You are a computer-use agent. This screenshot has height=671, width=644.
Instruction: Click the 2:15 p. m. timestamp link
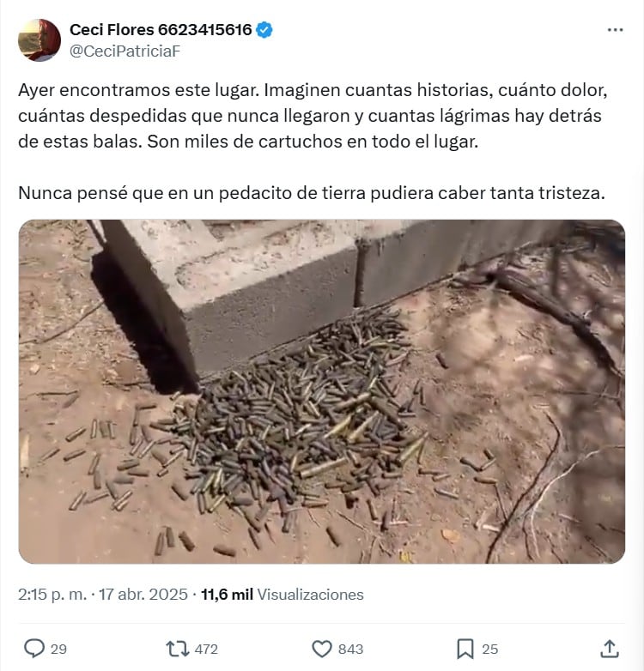[52, 595]
